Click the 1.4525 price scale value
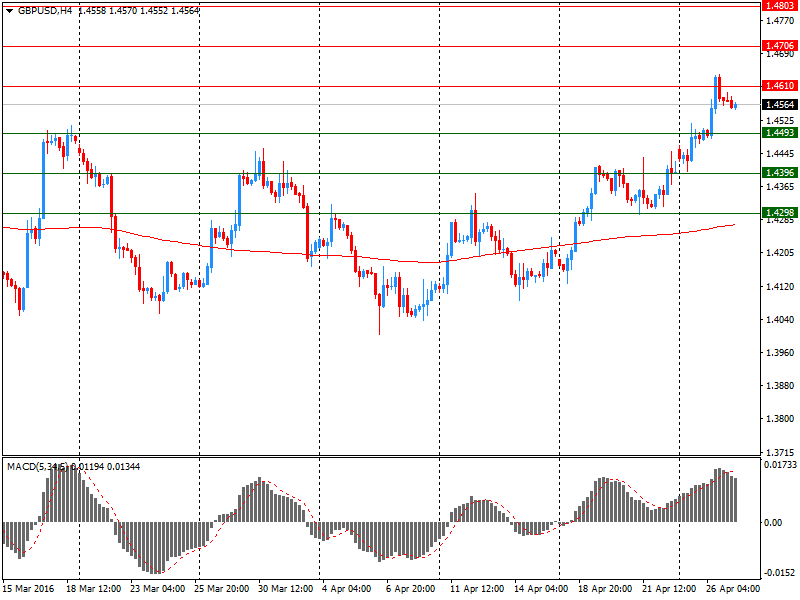 click(780, 121)
